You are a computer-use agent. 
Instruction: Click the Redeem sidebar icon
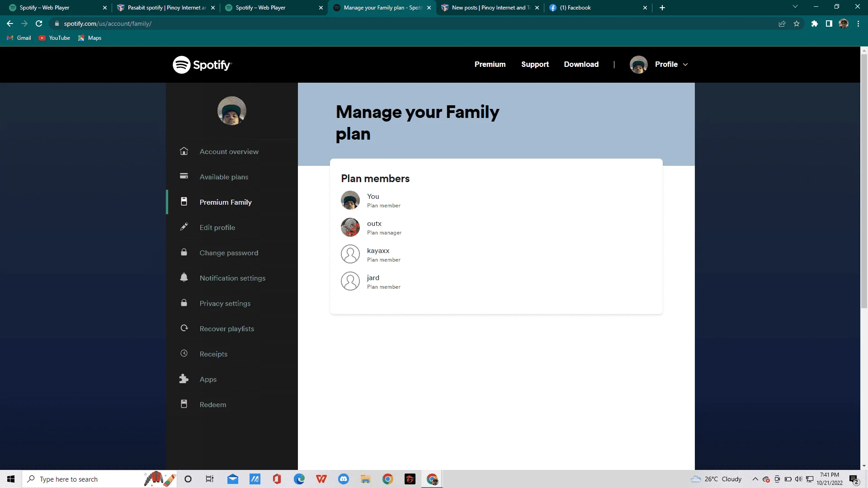pyautogui.click(x=184, y=404)
